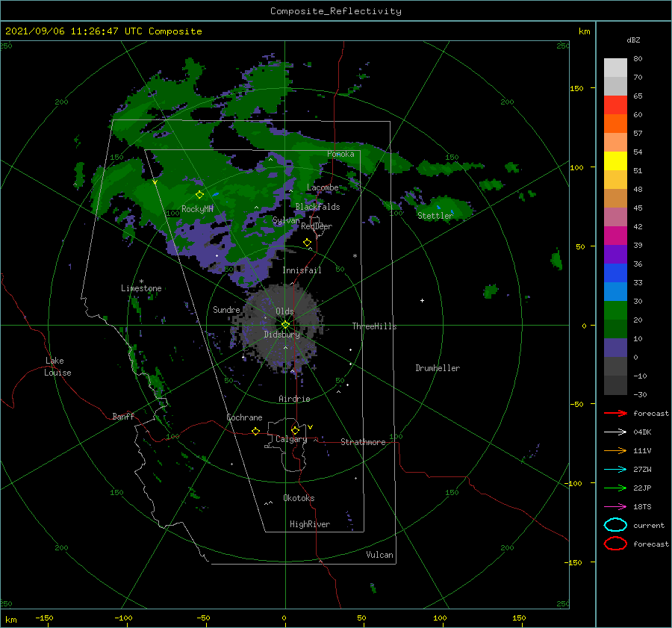This screenshot has height=628, width=672.
Task: Click the Composite_Reflectivity title
Action: pyautogui.click(x=335, y=11)
